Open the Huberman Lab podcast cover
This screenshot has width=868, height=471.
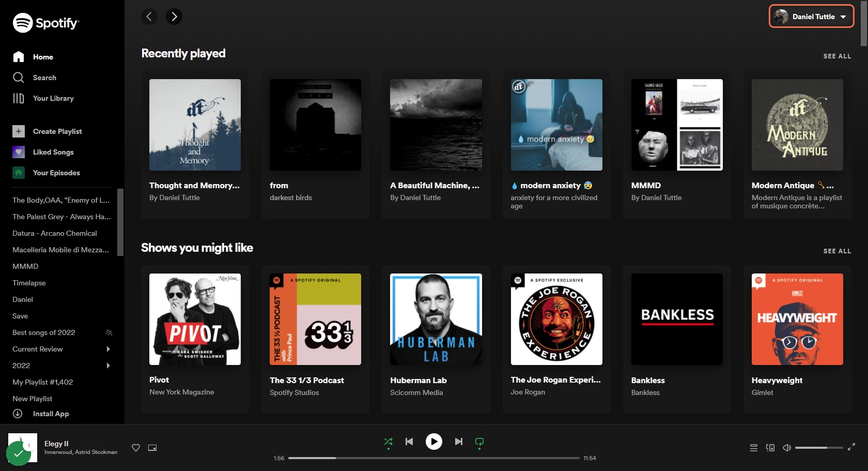click(x=436, y=320)
